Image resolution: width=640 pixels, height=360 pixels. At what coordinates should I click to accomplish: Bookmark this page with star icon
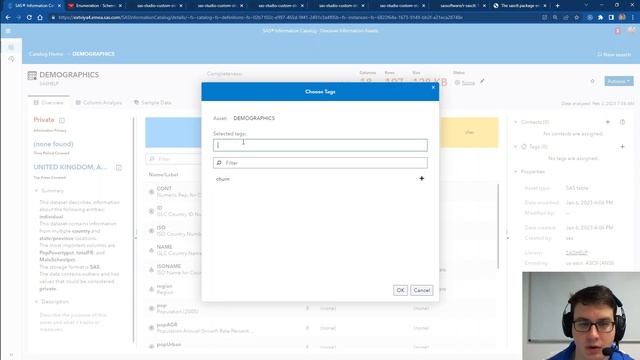(x=577, y=18)
